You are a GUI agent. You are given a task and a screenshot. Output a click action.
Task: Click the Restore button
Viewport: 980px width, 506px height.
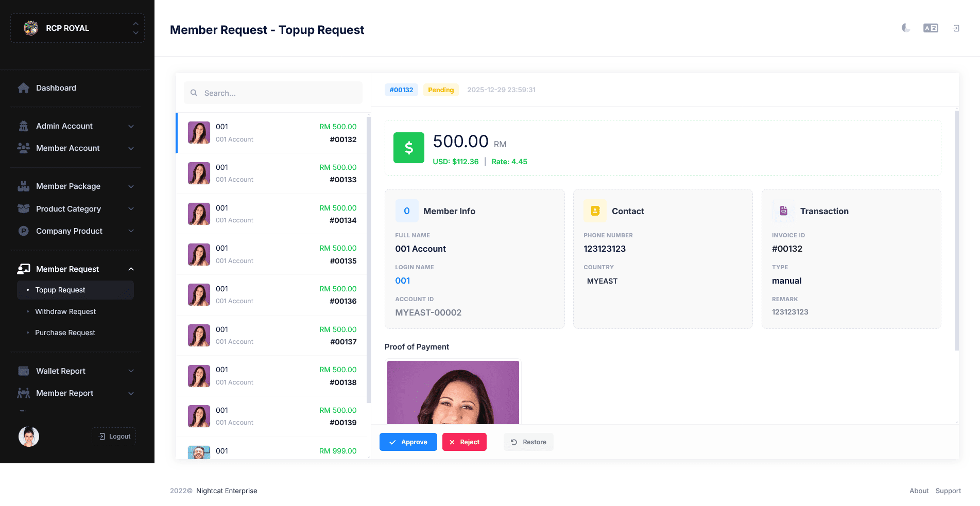point(528,442)
